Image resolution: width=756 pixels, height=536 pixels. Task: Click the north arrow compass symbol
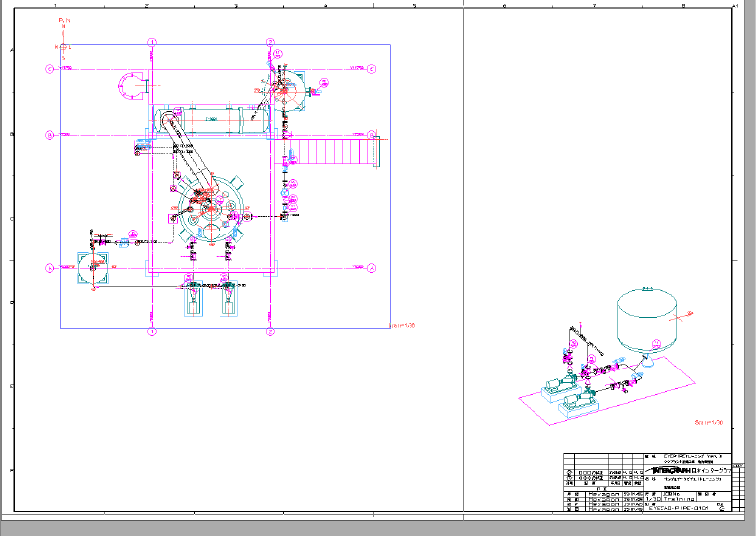pos(64,39)
